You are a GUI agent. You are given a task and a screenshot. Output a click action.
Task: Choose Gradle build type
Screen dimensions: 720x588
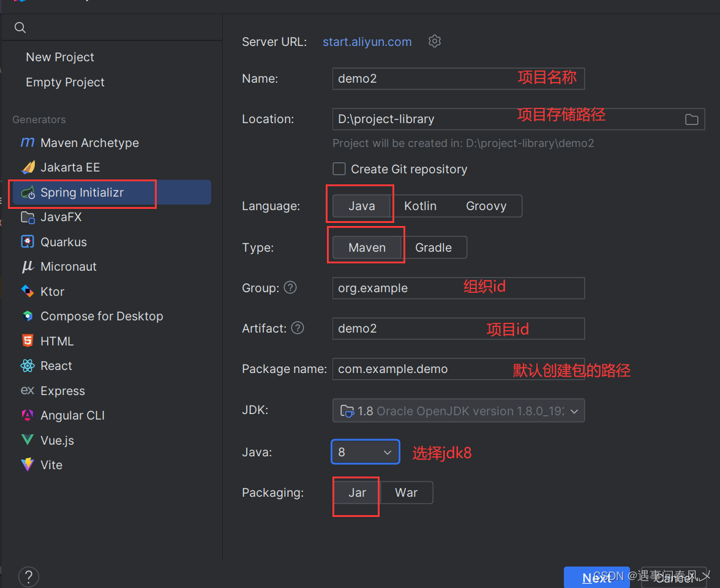coord(433,247)
